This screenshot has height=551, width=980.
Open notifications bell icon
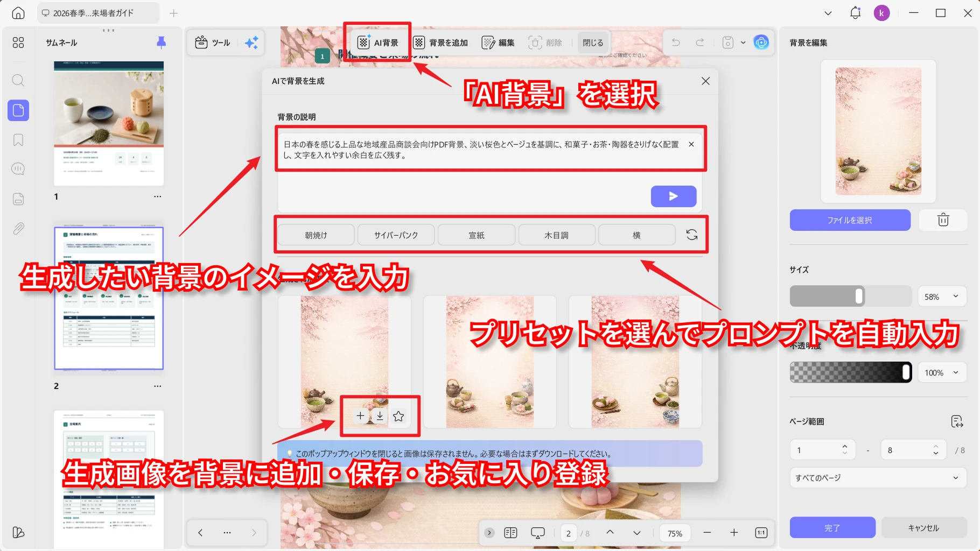pos(855,13)
